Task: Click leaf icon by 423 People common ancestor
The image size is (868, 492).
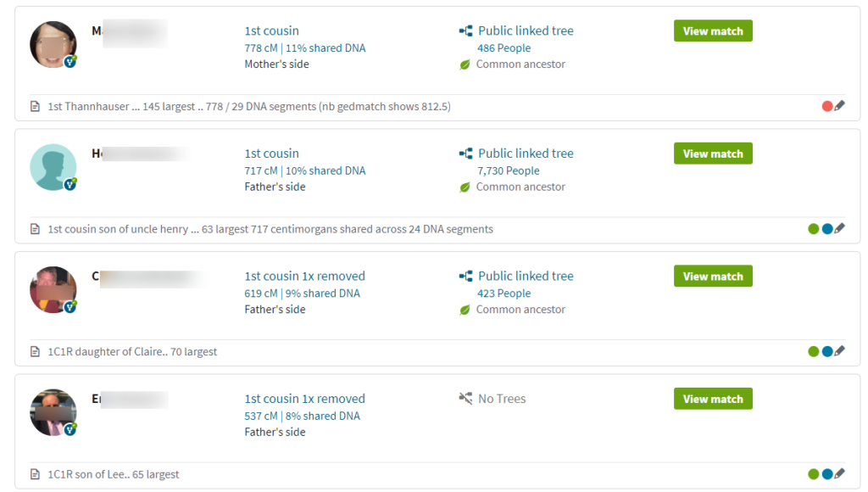Action: (x=465, y=310)
